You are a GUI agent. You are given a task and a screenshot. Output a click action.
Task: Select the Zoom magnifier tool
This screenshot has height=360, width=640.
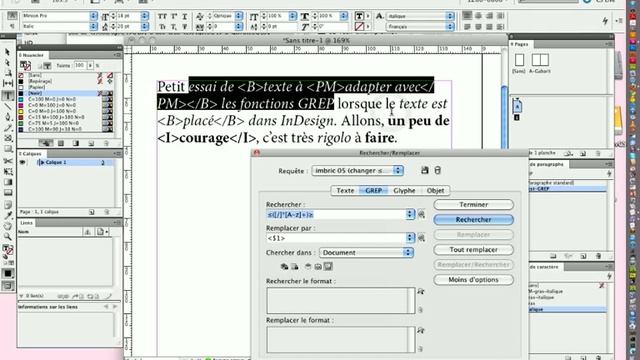coord(8,236)
